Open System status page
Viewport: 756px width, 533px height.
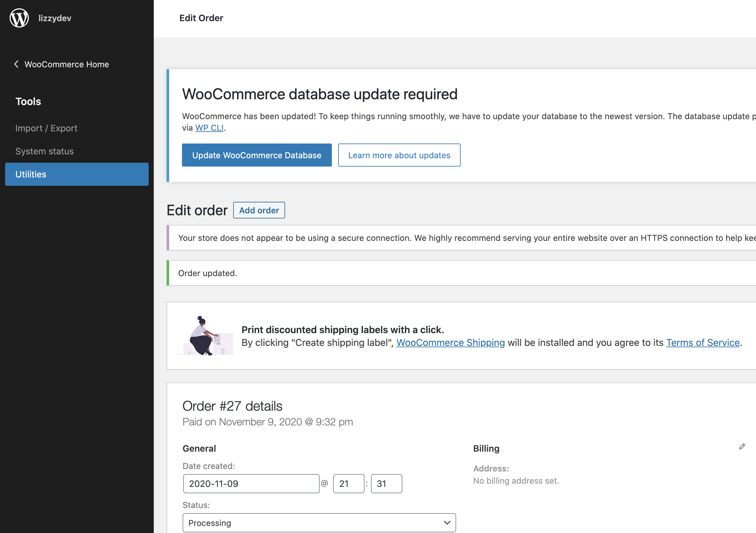pyautogui.click(x=45, y=151)
